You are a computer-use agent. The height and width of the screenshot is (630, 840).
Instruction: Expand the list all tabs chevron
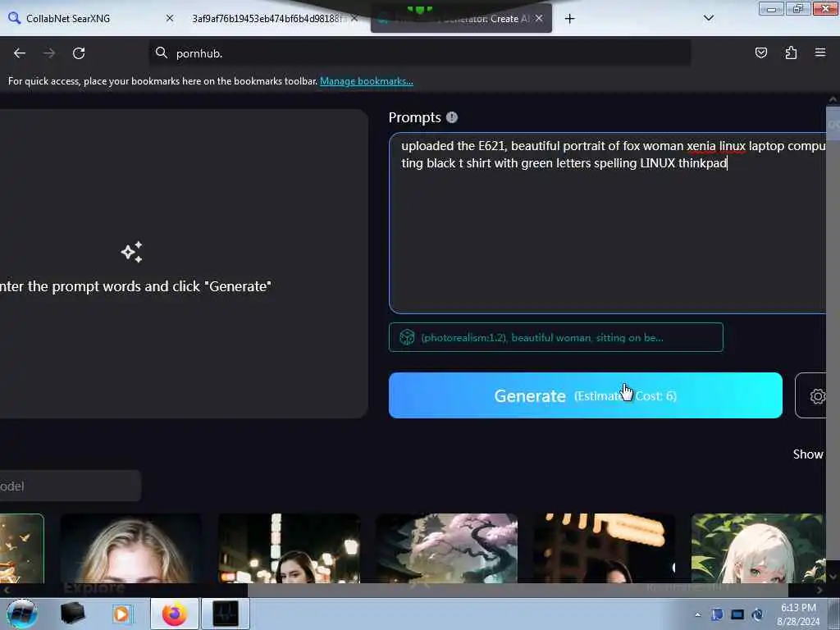(x=708, y=18)
